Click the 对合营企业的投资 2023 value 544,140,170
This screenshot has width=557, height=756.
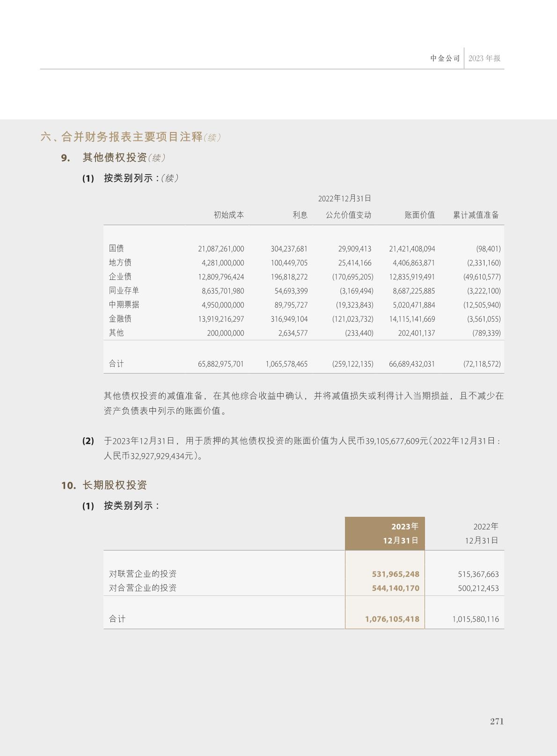coord(396,588)
